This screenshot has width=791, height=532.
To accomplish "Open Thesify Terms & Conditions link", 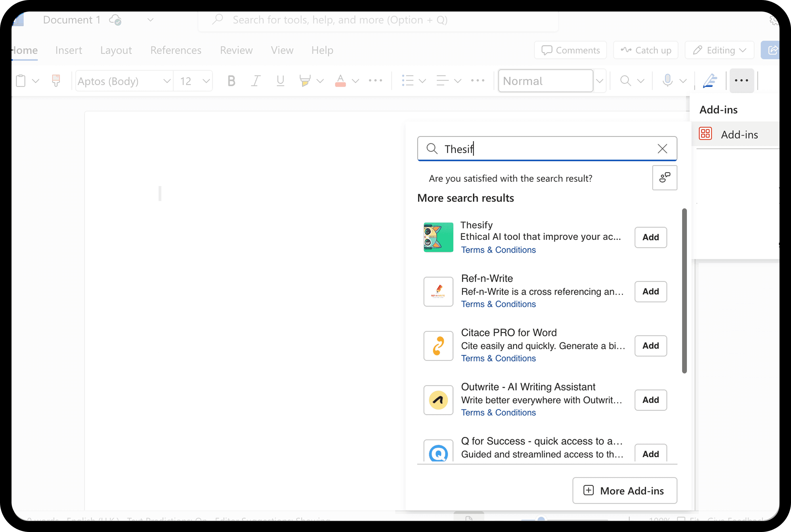I will click(x=498, y=250).
